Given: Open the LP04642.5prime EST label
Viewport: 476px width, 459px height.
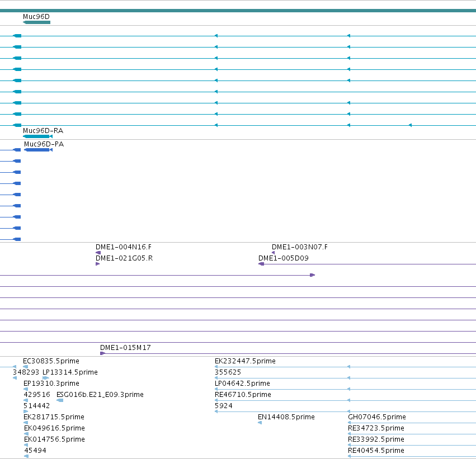Looking at the screenshot, I should point(242,384).
